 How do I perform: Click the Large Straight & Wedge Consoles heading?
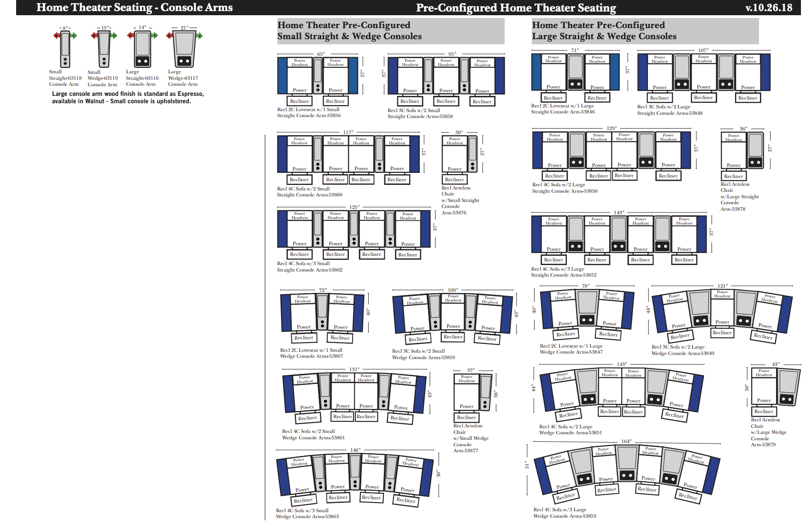pos(604,31)
